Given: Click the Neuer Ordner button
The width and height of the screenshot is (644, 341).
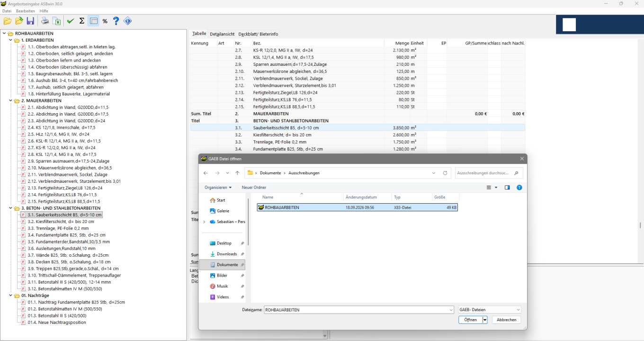Looking at the screenshot, I should click(254, 188).
